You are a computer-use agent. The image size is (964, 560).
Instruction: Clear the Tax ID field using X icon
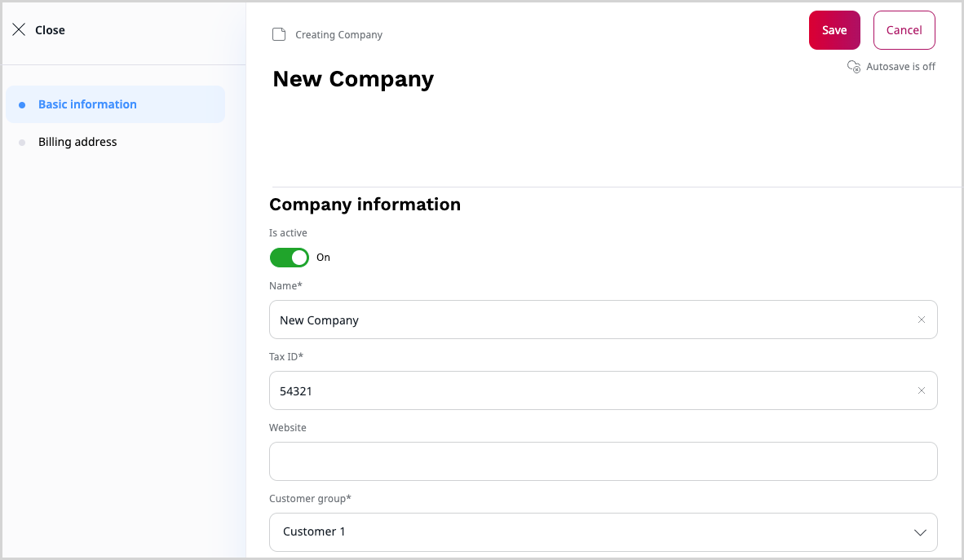tap(922, 390)
